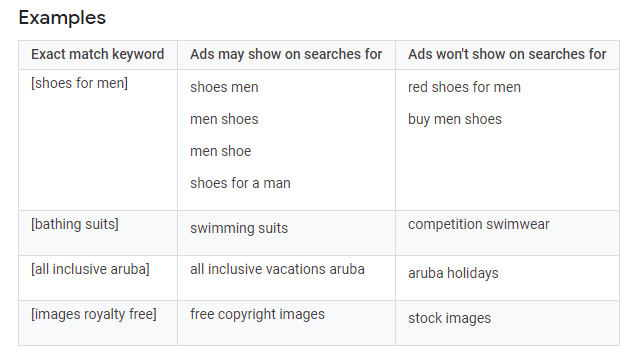Select the [shoes for men] keyword cell
This screenshot has width=641, height=364.
79,83
